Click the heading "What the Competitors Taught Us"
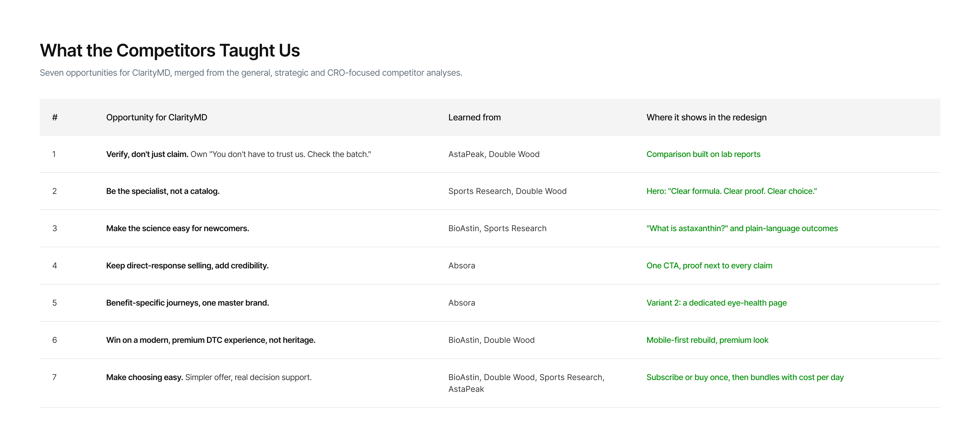This screenshot has width=980, height=448. (x=170, y=51)
